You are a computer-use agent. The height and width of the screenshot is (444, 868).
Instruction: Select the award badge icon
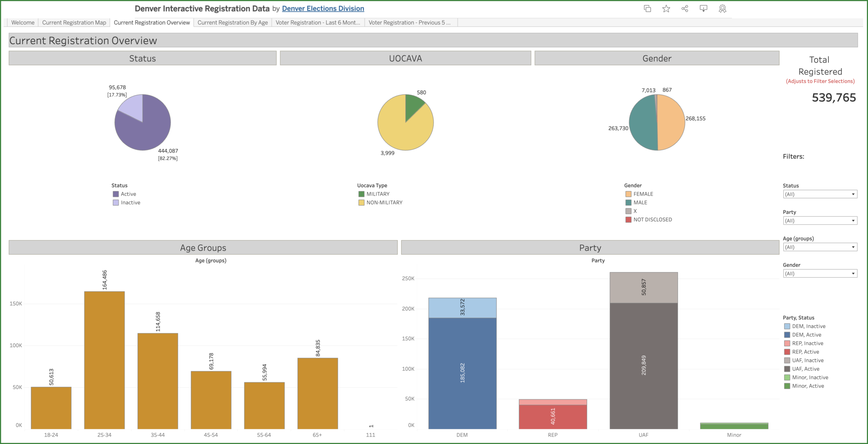(722, 8)
